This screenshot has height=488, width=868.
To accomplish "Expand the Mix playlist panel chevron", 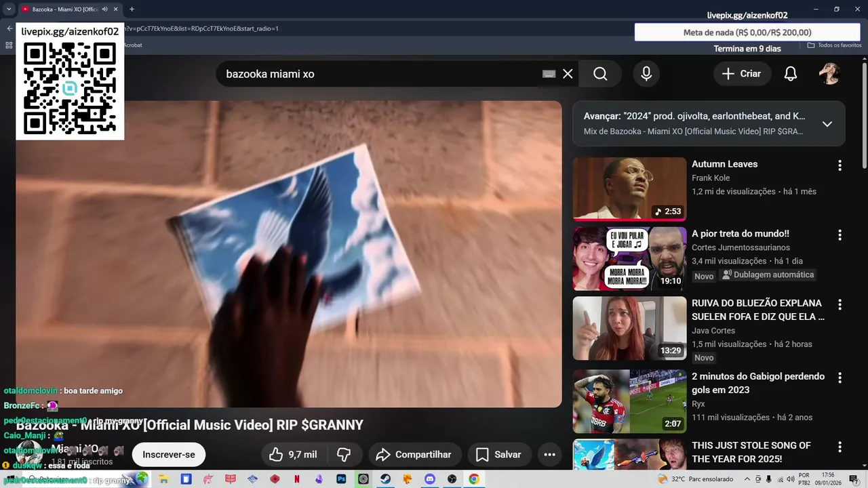I will click(x=827, y=124).
